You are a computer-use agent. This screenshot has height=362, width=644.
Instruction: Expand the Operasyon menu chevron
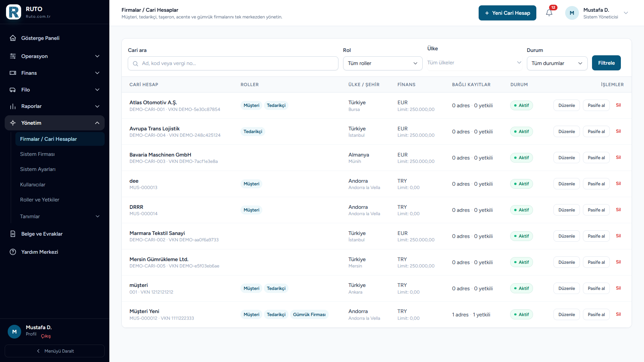[97, 56]
